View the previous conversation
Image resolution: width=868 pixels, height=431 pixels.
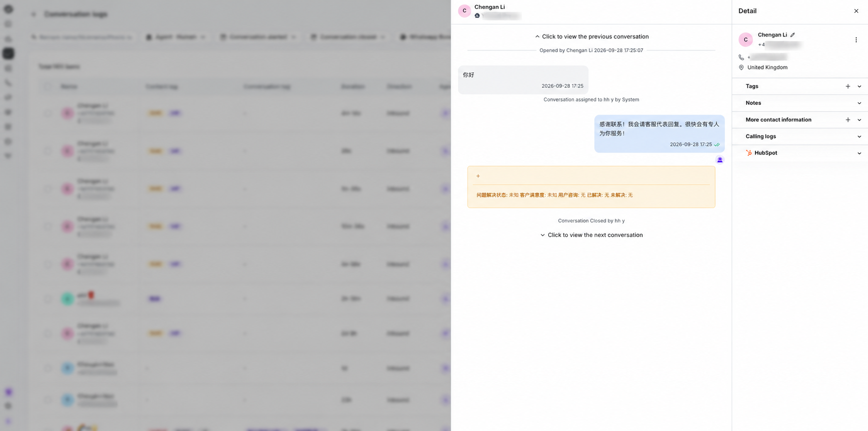coord(591,37)
